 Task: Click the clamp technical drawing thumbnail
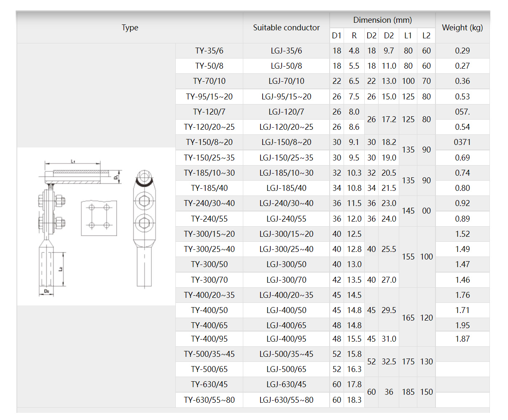[96, 226]
